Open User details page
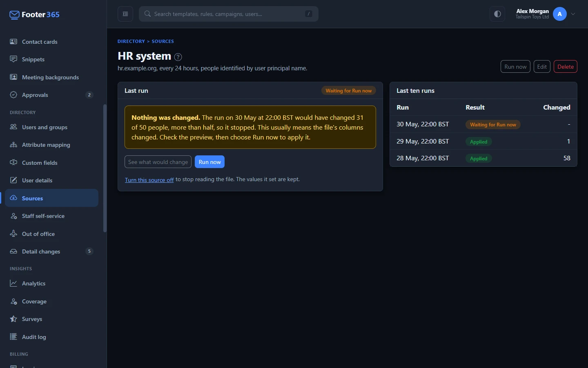588x368 pixels. coord(51,180)
